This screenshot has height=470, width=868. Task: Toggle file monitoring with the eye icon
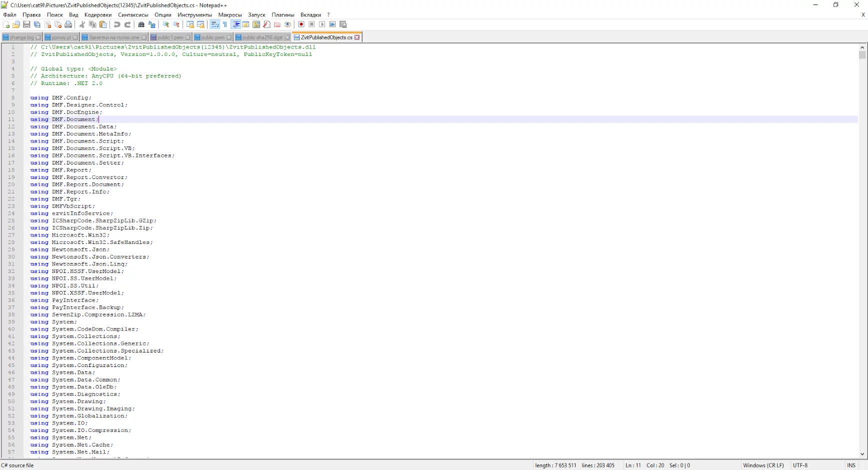(x=288, y=24)
